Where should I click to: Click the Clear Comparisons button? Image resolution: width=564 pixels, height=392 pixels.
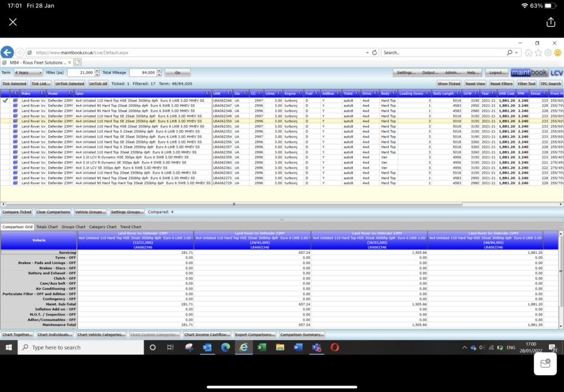click(x=53, y=212)
